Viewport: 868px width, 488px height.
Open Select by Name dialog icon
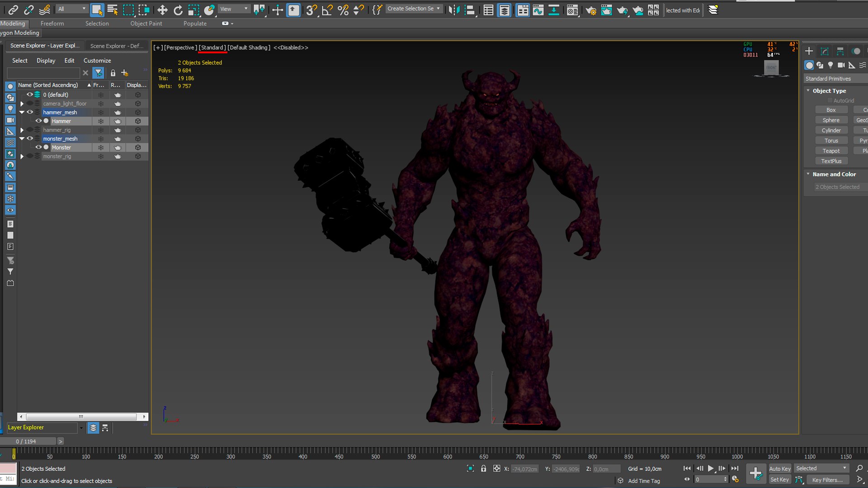point(113,9)
